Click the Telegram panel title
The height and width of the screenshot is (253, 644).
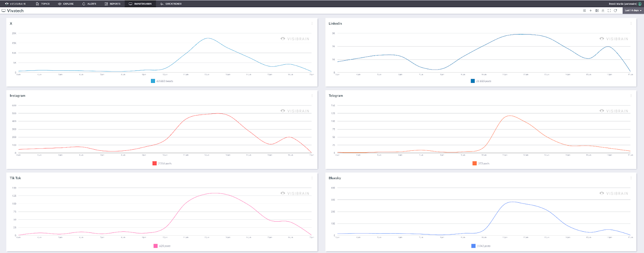(x=336, y=96)
